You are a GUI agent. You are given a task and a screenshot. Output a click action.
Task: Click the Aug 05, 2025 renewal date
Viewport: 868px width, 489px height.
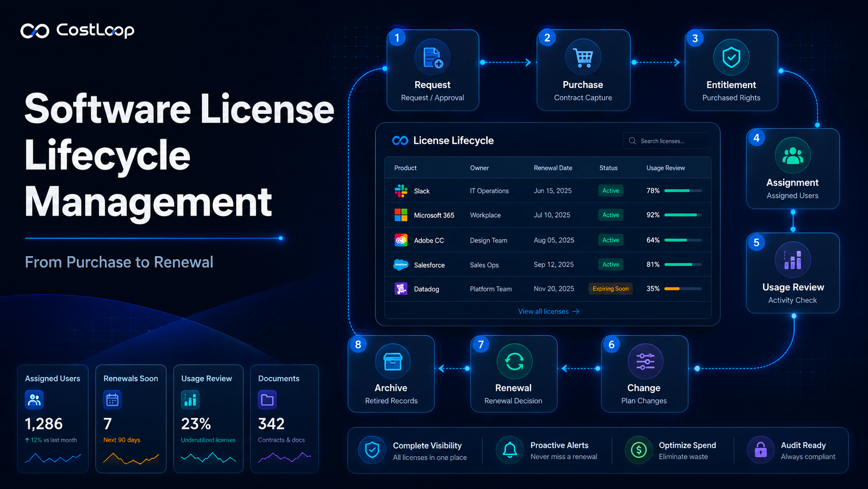point(554,240)
